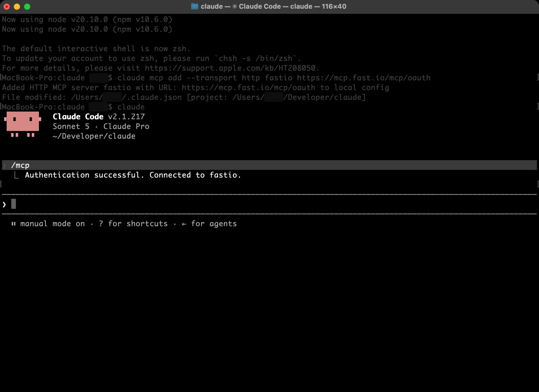Click '? for shortcuts' hint text
This screenshot has width=539, height=392.
(133, 224)
